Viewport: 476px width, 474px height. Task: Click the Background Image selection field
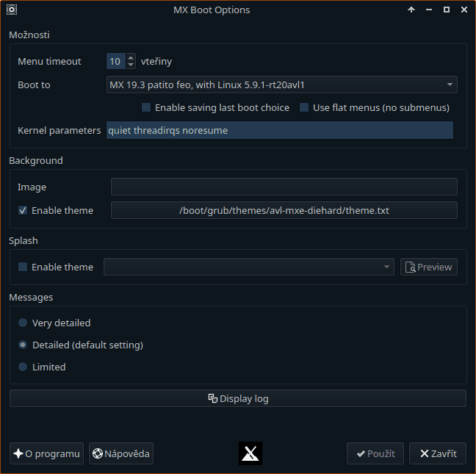click(x=284, y=187)
